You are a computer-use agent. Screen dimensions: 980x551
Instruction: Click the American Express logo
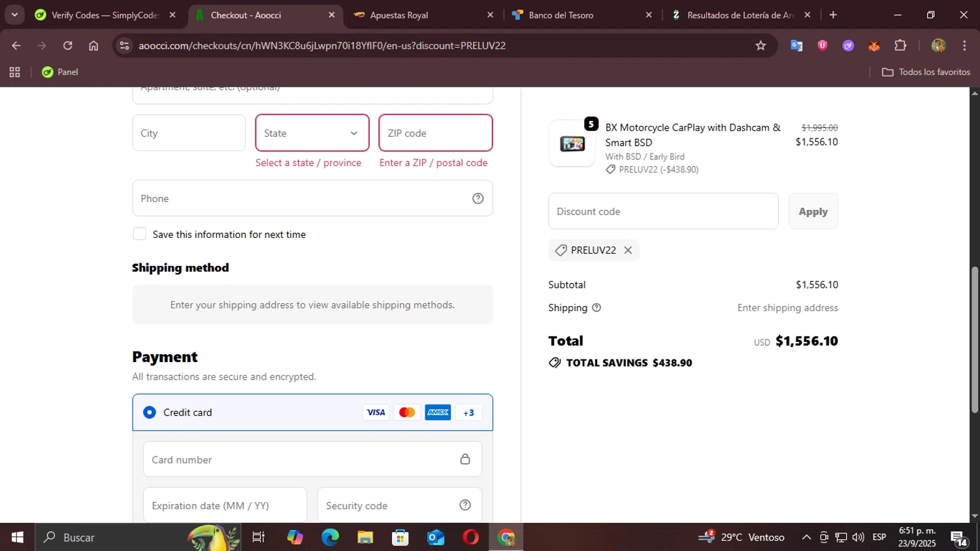click(x=438, y=412)
